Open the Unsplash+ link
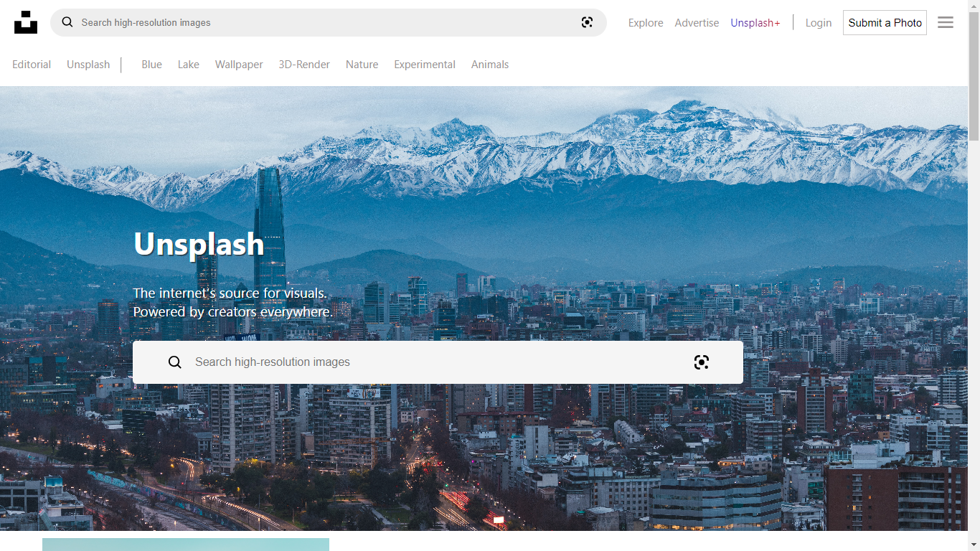Viewport: 980px width, 551px height. click(x=755, y=23)
